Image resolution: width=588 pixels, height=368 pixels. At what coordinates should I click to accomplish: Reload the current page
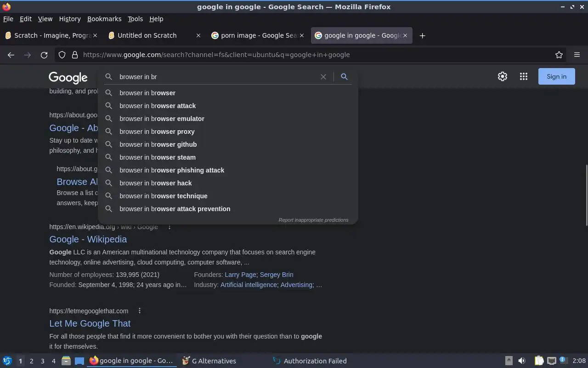[x=44, y=55]
